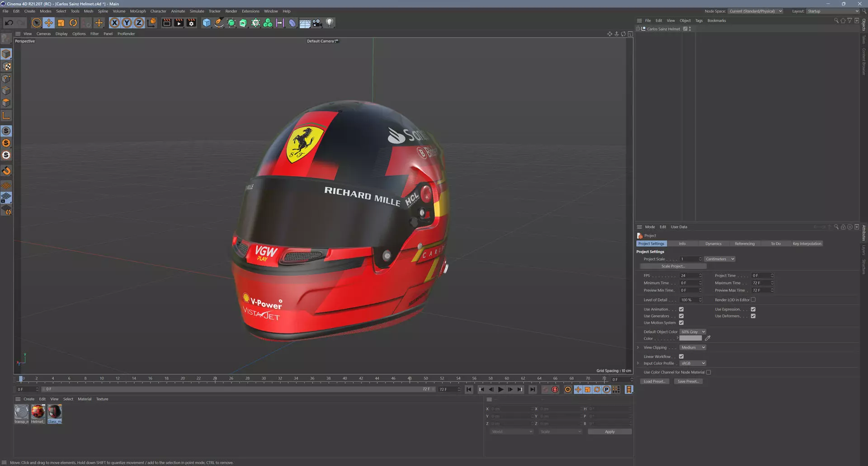This screenshot has height=466, width=868.
Task: Play the animation forwards
Action: 501,390
